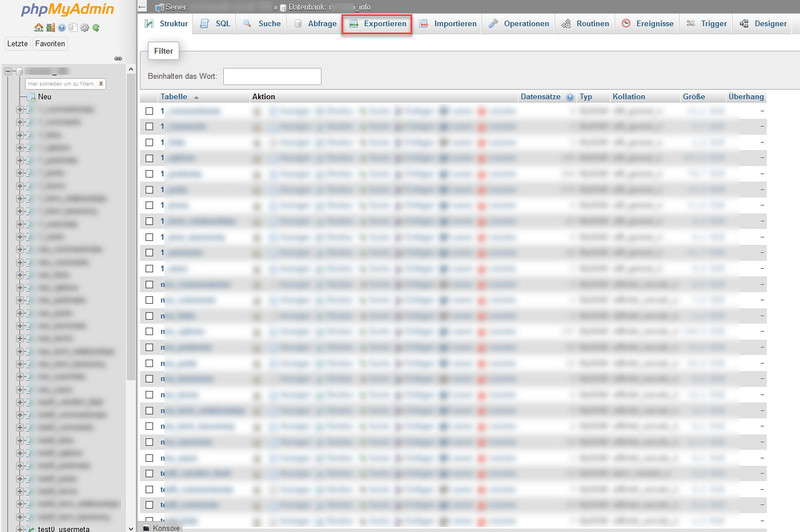Click the Kollation column header
Viewport: 800px width, 532px height.
pos(629,97)
